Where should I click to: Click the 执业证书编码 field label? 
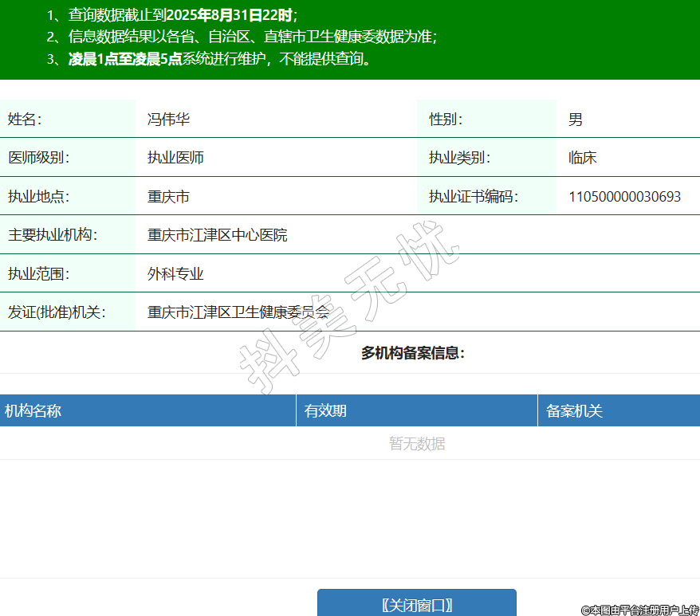pyautogui.click(x=473, y=197)
